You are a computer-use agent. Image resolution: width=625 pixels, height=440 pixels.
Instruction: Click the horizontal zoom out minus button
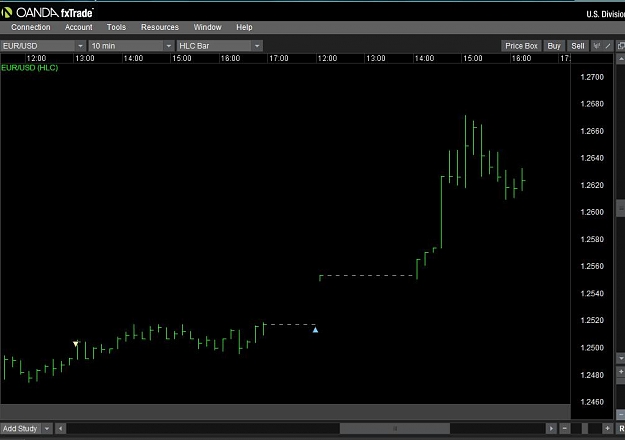(x=564, y=429)
